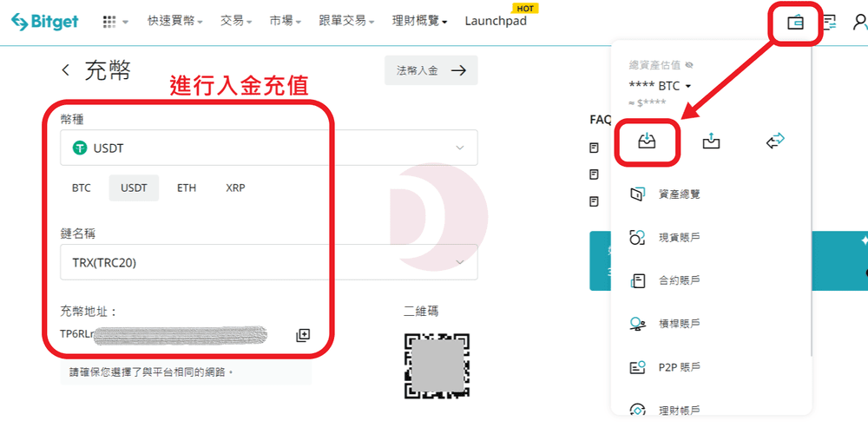Open the orders list icon in header
Image resolution: width=868 pixels, height=434 pixels.
click(x=829, y=23)
